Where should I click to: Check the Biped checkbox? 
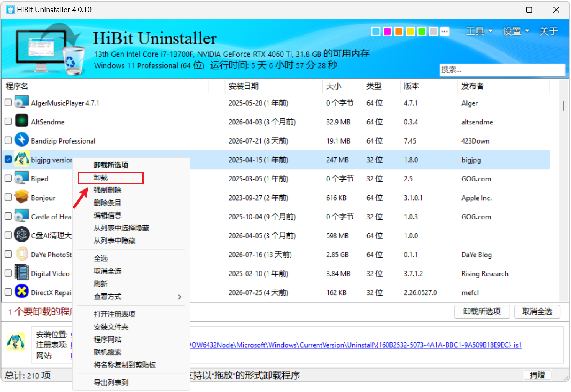pyautogui.click(x=8, y=178)
